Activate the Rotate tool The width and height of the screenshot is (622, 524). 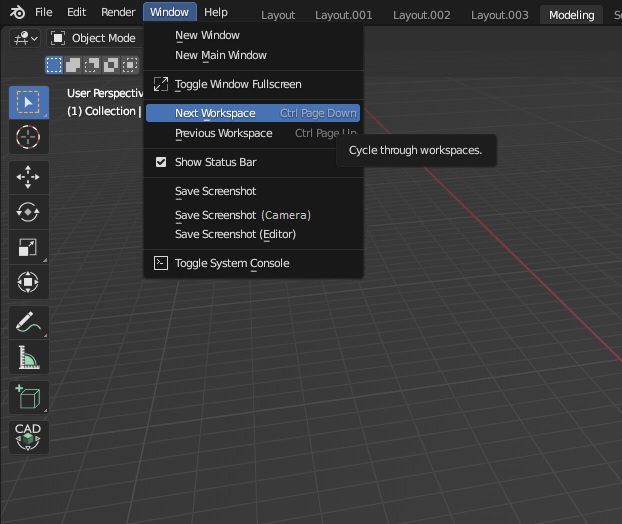point(28,212)
